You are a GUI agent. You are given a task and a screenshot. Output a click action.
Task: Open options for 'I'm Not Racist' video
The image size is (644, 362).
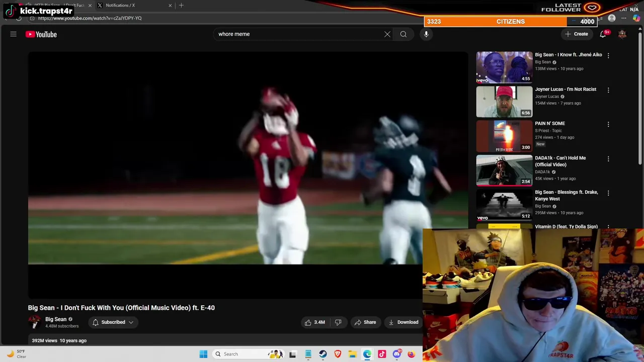pyautogui.click(x=608, y=90)
